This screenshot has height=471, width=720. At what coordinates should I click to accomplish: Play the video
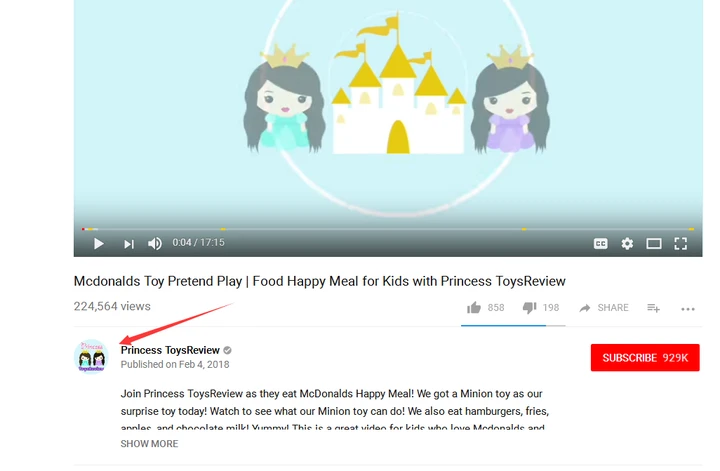(98, 243)
